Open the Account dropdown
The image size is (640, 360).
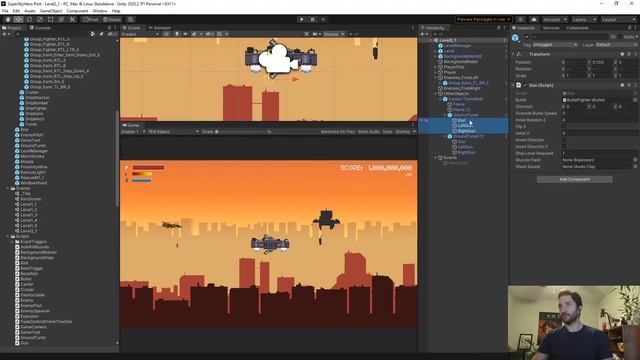554,19
